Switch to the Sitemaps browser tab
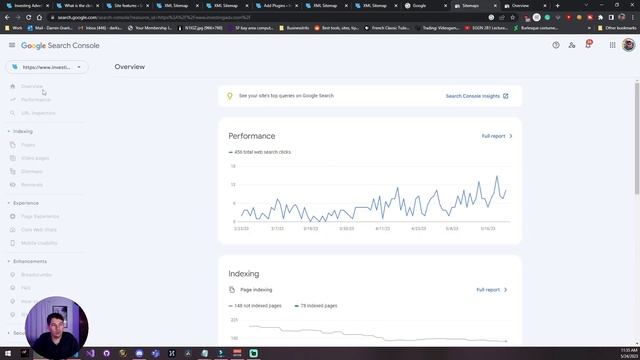 tap(476, 6)
